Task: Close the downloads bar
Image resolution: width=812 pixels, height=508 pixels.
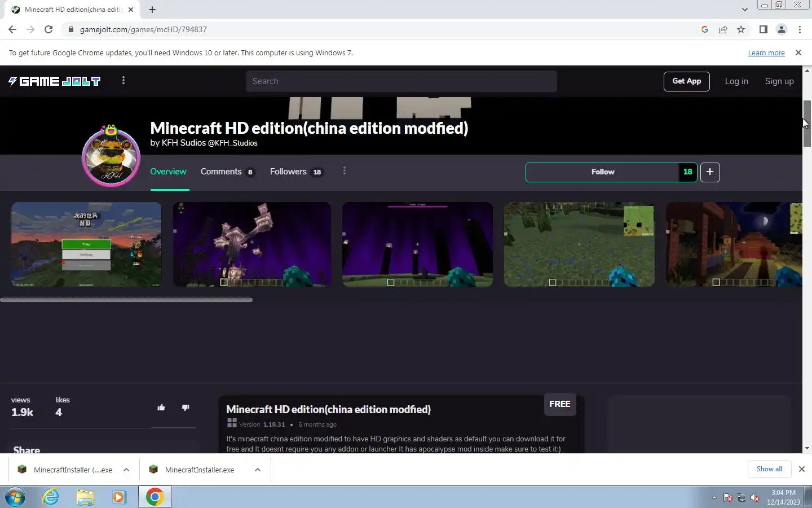Action: pos(801,469)
